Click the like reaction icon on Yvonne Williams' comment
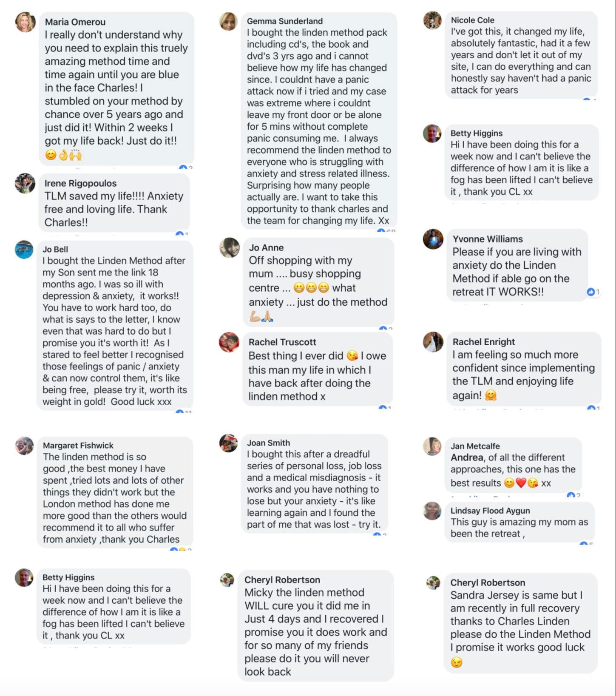 coord(590,292)
